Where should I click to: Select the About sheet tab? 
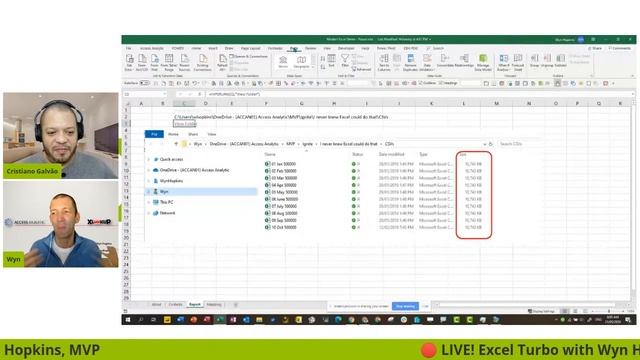click(156, 304)
